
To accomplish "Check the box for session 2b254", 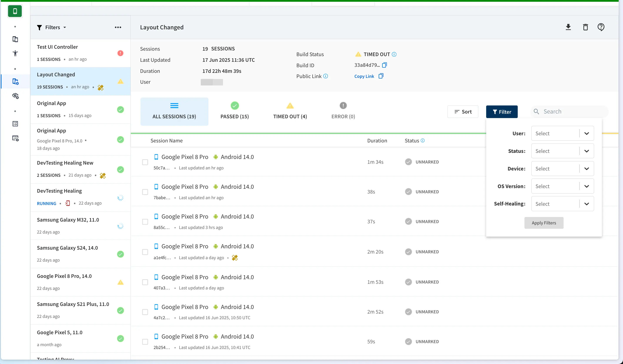I will [x=145, y=342].
